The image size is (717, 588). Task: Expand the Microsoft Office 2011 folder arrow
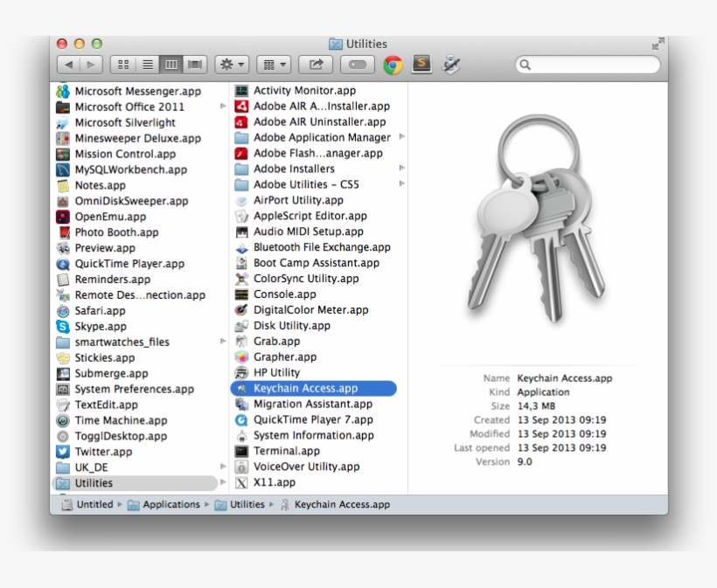tap(223, 106)
